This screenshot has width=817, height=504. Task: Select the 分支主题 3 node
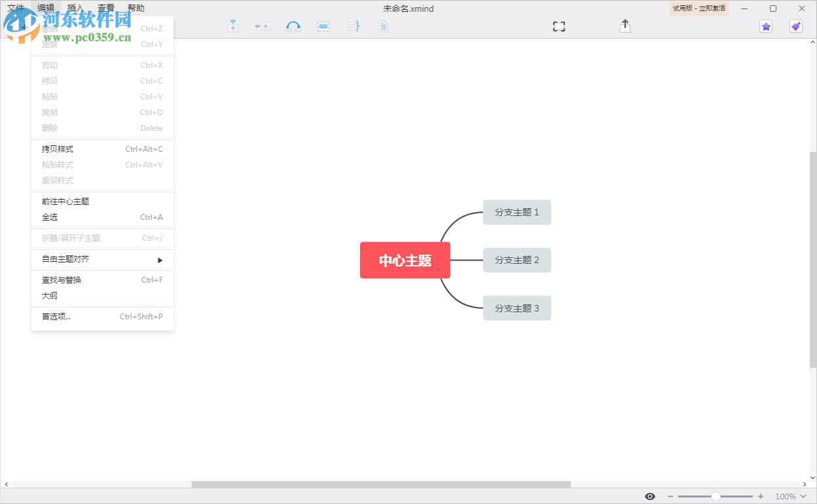[517, 308]
